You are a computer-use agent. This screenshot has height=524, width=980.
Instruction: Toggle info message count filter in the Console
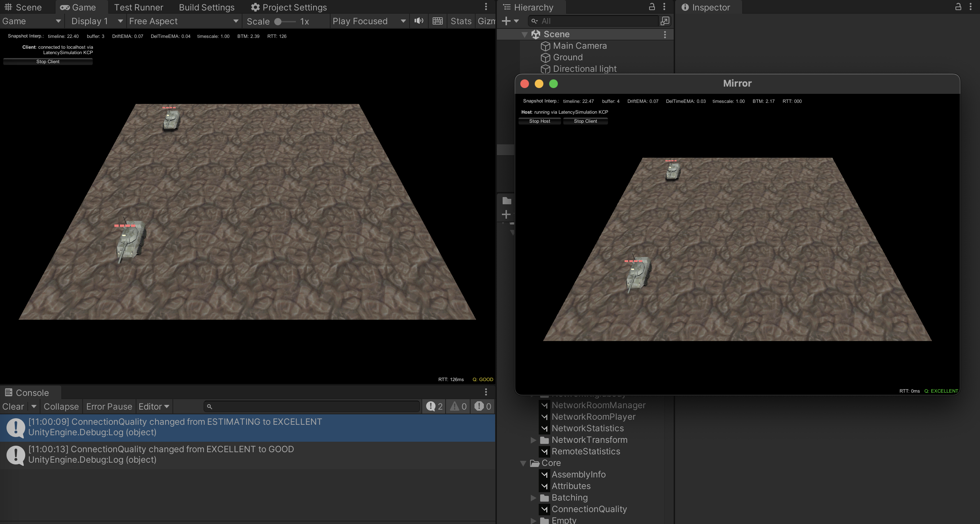(434, 406)
